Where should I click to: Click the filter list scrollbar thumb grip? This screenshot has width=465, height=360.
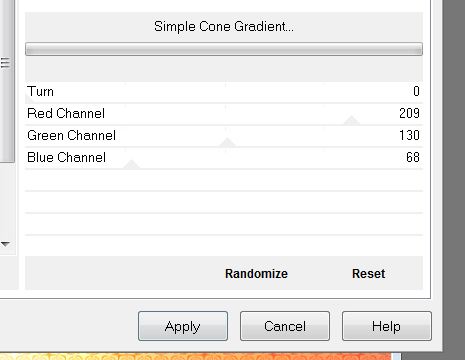click(x=5, y=63)
